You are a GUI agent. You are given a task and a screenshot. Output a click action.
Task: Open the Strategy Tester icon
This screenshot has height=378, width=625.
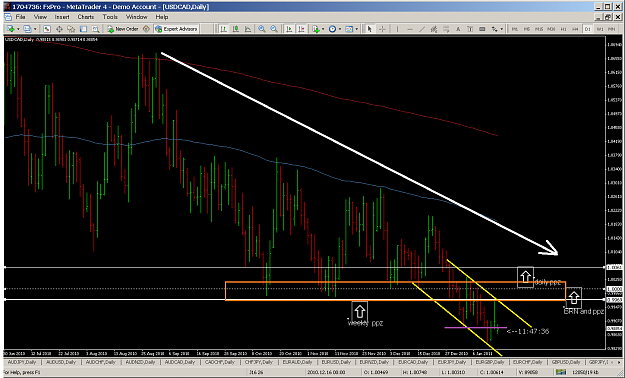(96, 29)
